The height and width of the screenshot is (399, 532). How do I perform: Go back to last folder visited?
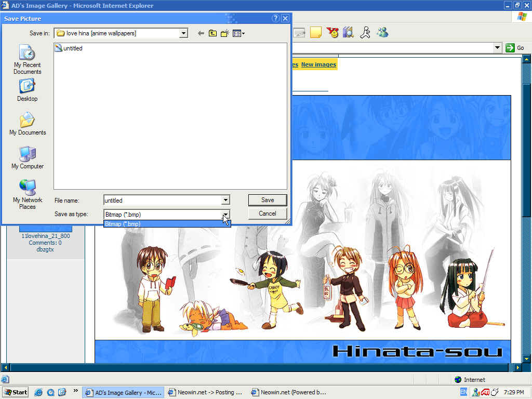[201, 33]
